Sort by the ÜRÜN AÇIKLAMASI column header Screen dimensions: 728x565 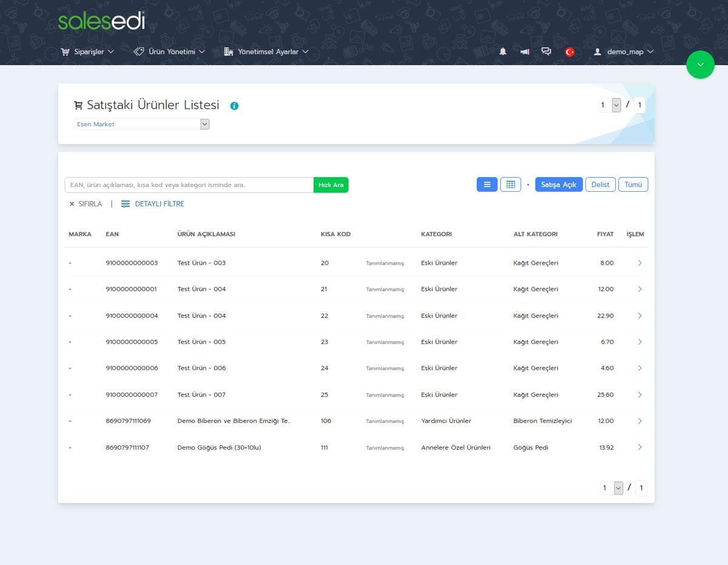tap(206, 234)
